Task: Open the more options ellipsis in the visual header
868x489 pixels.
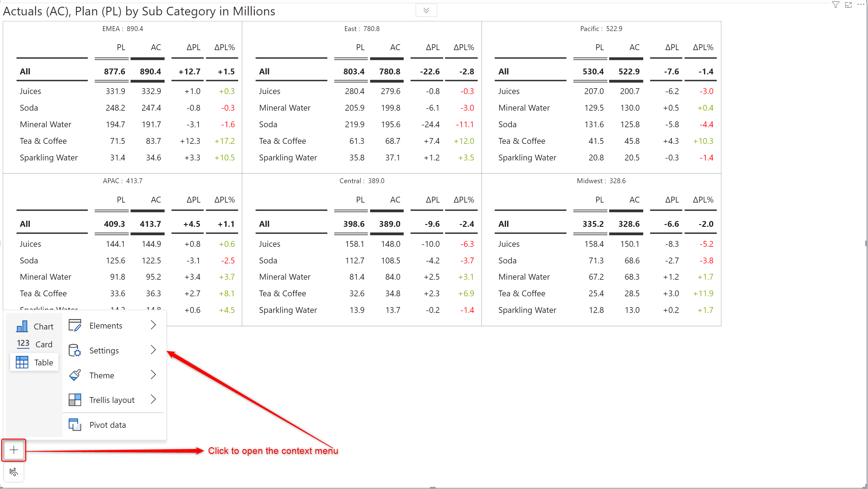Action: click(x=860, y=5)
